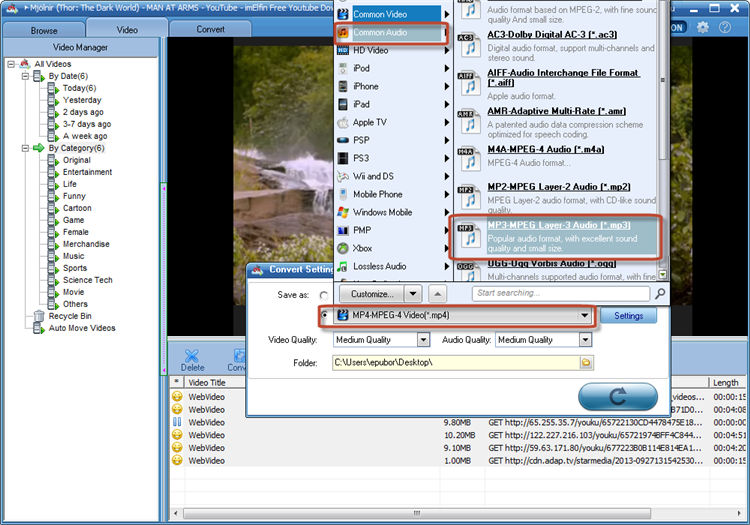Open the Customize dropdown arrow
Screen dimensions: 750x525
[x=413, y=294]
